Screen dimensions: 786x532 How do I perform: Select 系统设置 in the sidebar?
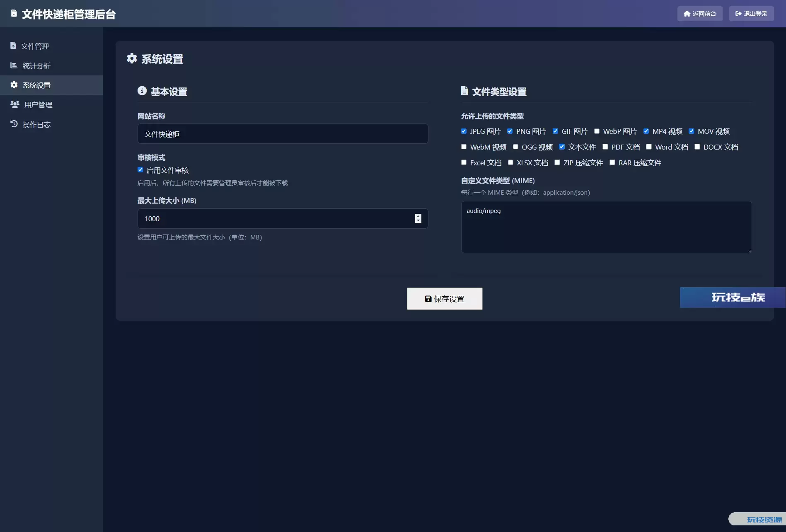pos(51,85)
